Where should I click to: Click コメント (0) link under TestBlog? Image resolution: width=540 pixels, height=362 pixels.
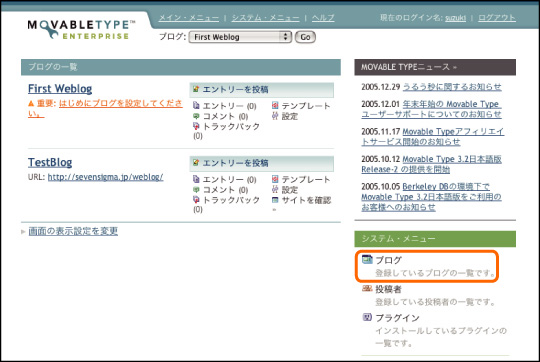click(x=226, y=190)
